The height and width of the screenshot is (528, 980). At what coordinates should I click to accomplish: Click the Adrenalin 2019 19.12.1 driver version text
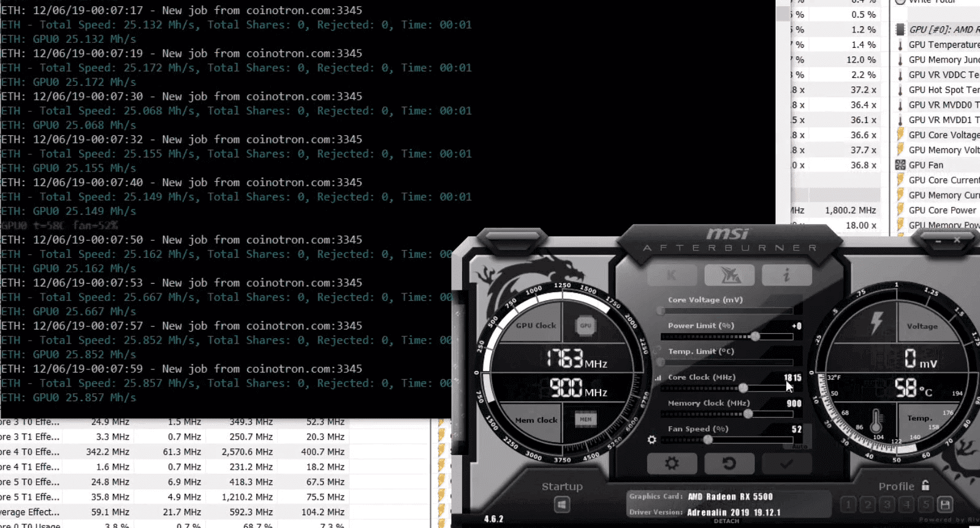tap(734, 513)
